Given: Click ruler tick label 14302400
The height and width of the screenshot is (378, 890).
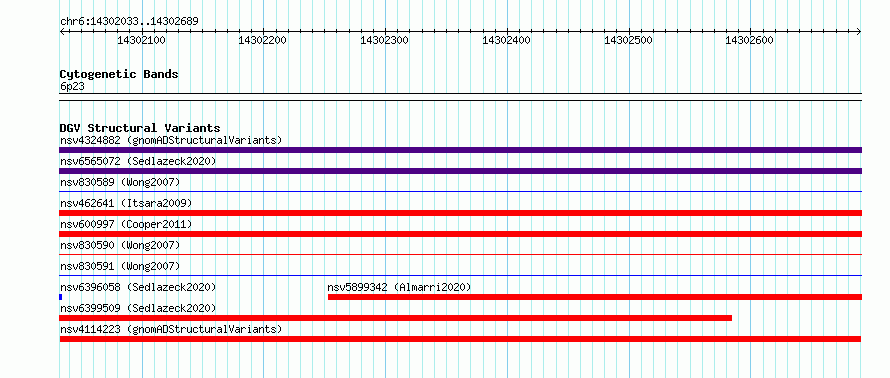Looking at the screenshot, I should [506, 40].
